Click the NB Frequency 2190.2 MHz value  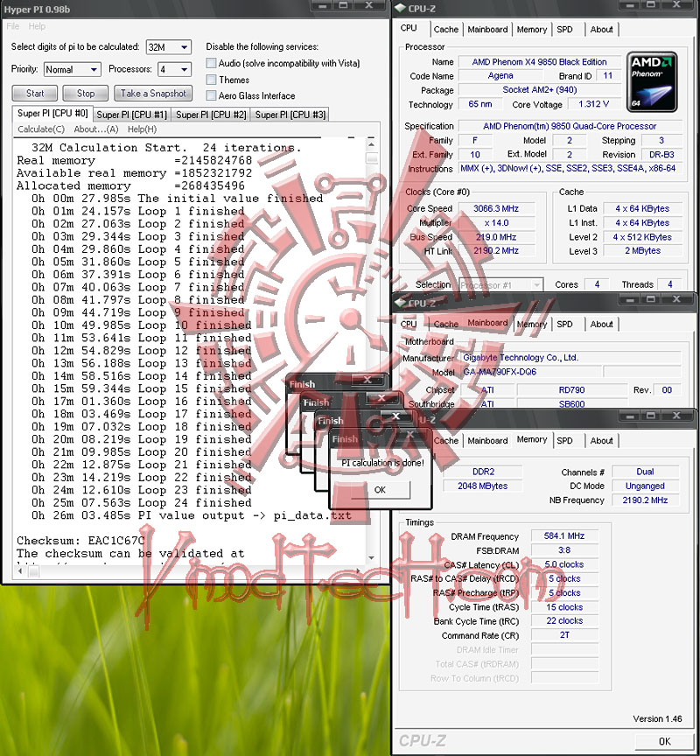(x=645, y=500)
